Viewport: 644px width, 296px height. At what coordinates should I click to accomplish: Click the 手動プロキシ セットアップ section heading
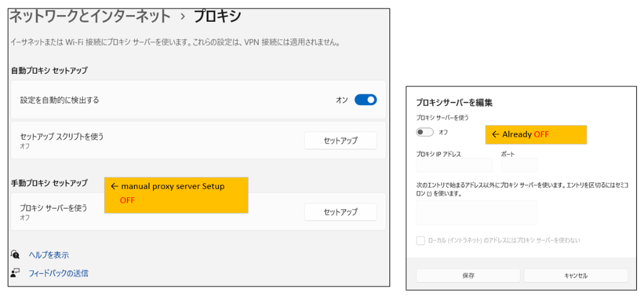coord(49,183)
